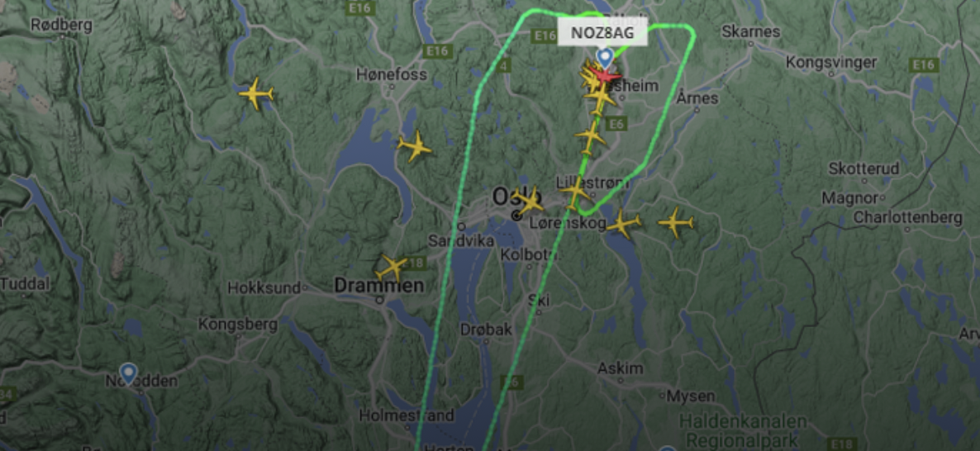Viewport: 980px width, 451px height.
Task: Select the rightmost yellow aircraft east of Lørenskog
Action: coord(676,222)
